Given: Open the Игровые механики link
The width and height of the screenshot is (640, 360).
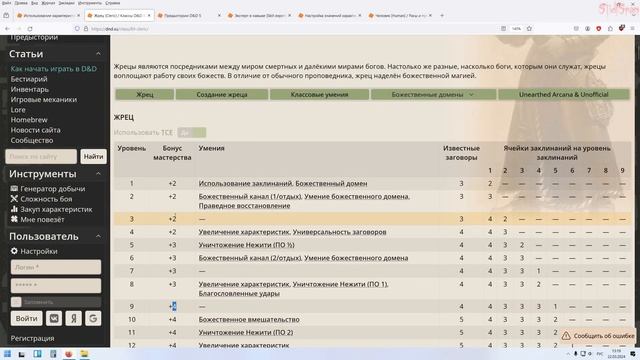Looking at the screenshot, I should tap(44, 100).
